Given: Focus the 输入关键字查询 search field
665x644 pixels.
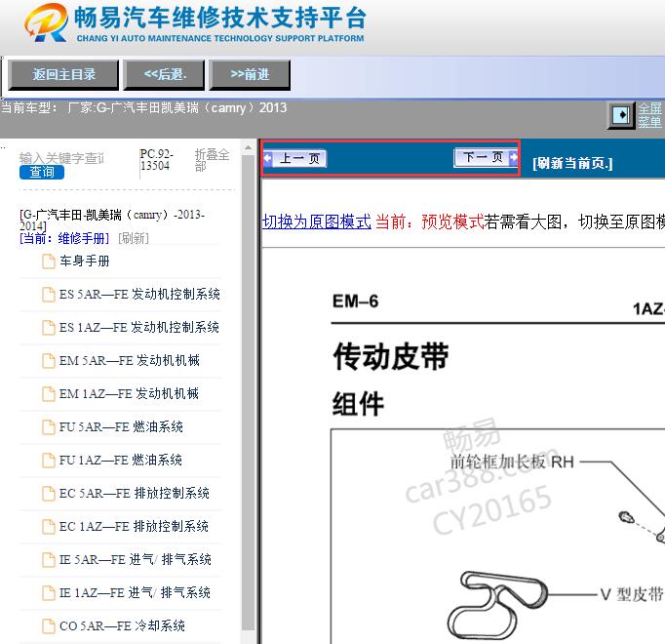Looking at the screenshot, I should [62, 158].
